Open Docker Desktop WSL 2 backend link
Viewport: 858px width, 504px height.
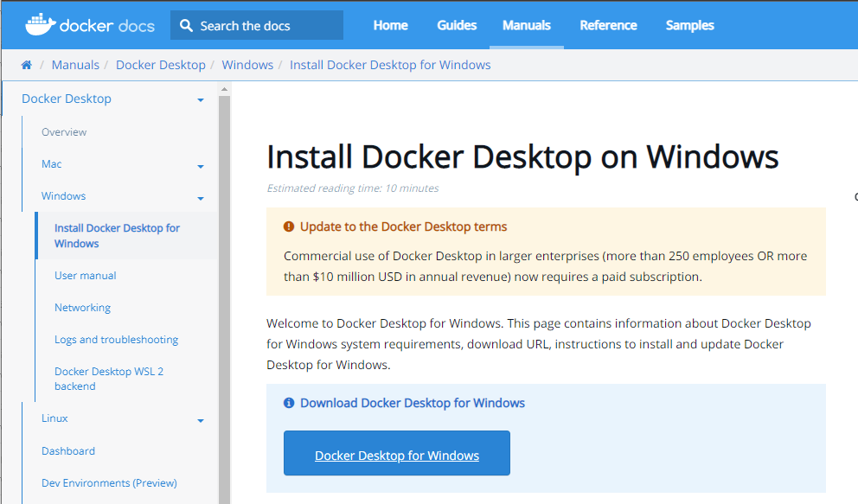point(109,379)
